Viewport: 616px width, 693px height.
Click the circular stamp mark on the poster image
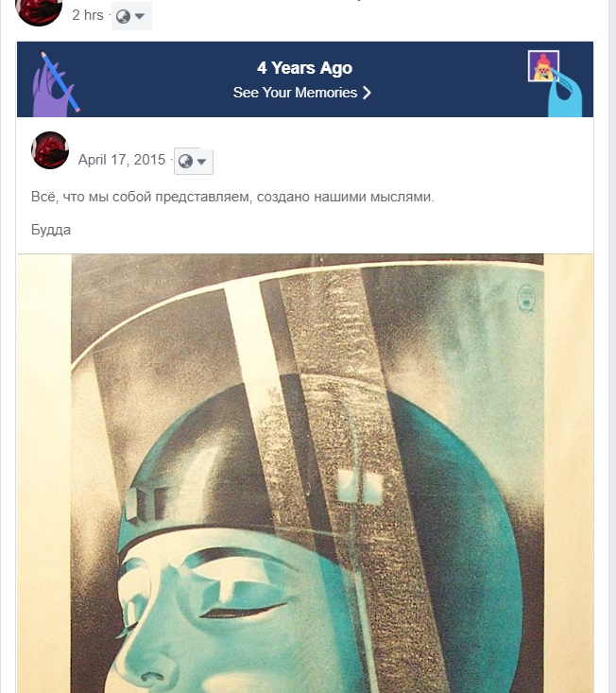[526, 299]
